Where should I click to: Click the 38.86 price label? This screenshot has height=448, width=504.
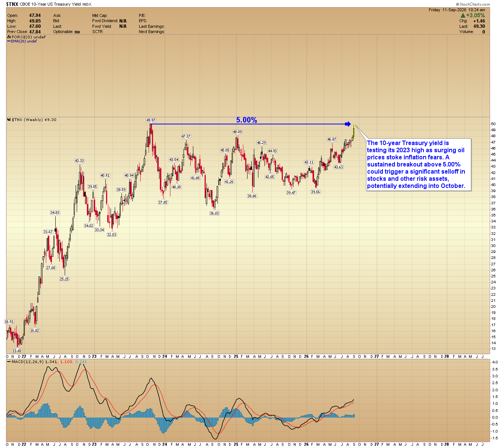[252, 196]
